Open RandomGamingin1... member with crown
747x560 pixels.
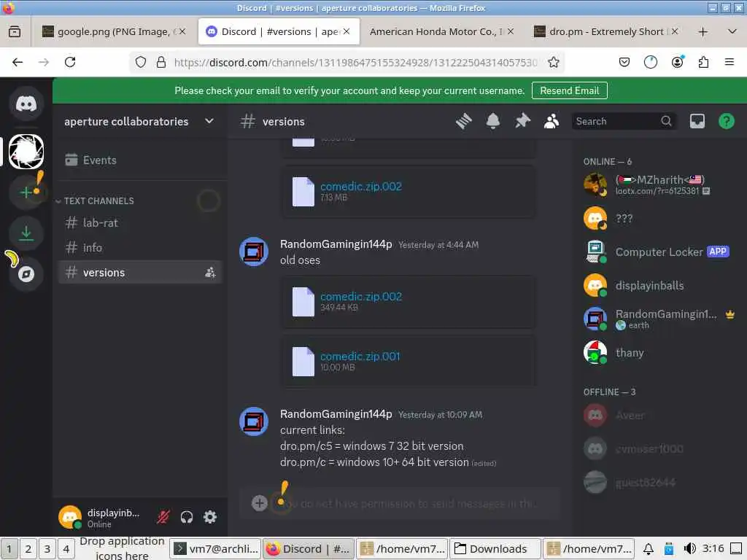pyautogui.click(x=659, y=319)
